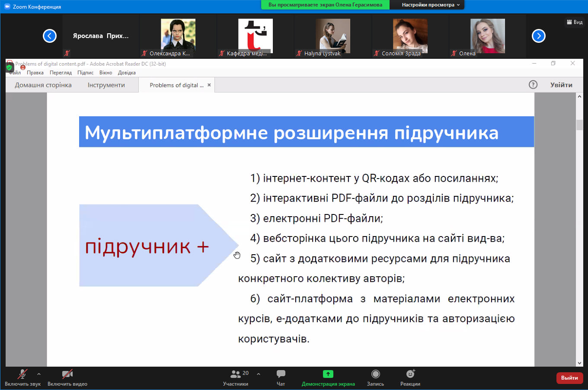Select Олександра К... participant thumbnail
The height and width of the screenshot is (390, 588).
(178, 36)
